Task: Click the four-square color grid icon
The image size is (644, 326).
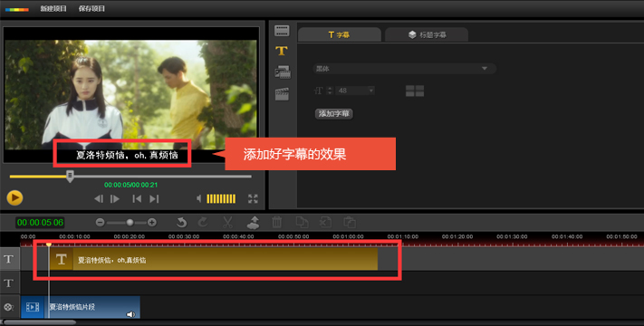Action: [x=415, y=91]
